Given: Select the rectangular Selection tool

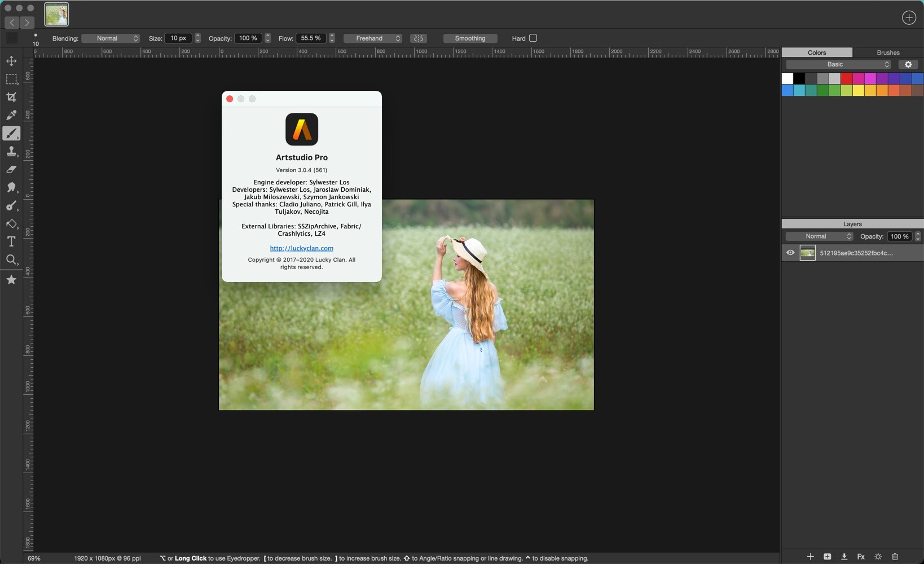Looking at the screenshot, I should [11, 79].
